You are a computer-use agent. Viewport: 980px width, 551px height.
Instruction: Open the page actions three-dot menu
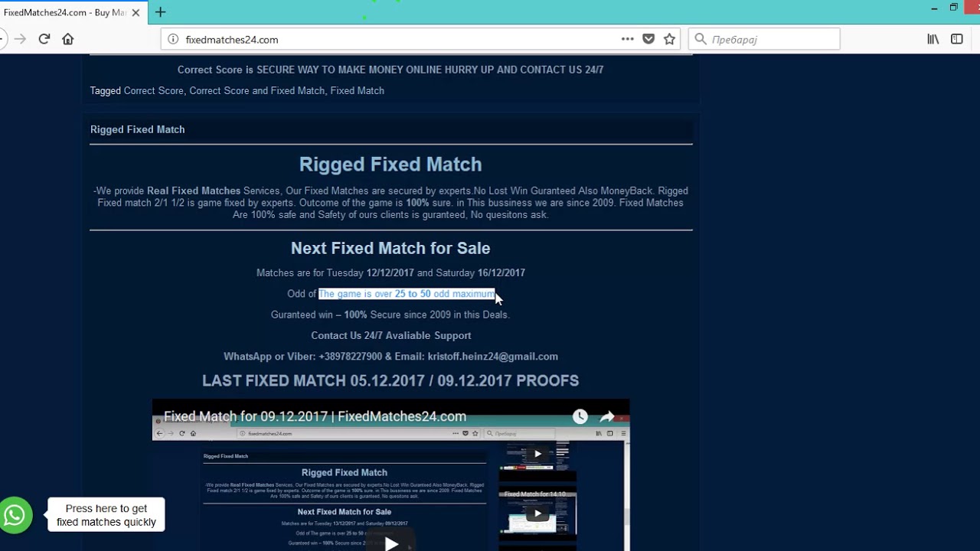628,39
